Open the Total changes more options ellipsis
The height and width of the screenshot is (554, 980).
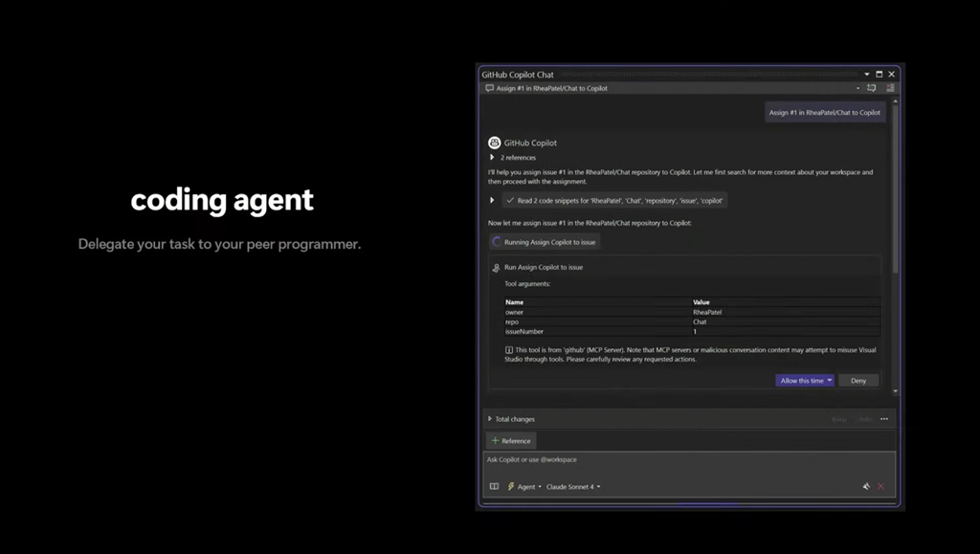tap(884, 419)
